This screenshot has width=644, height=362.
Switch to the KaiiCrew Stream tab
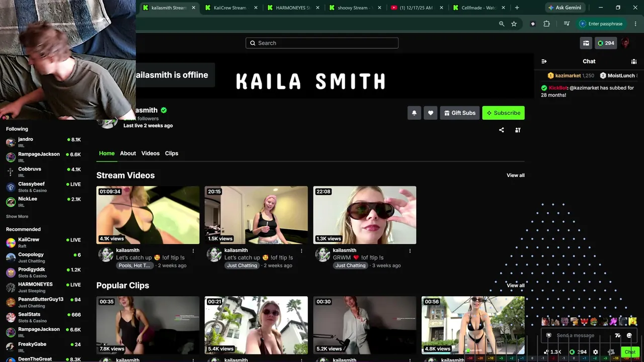pos(231,8)
